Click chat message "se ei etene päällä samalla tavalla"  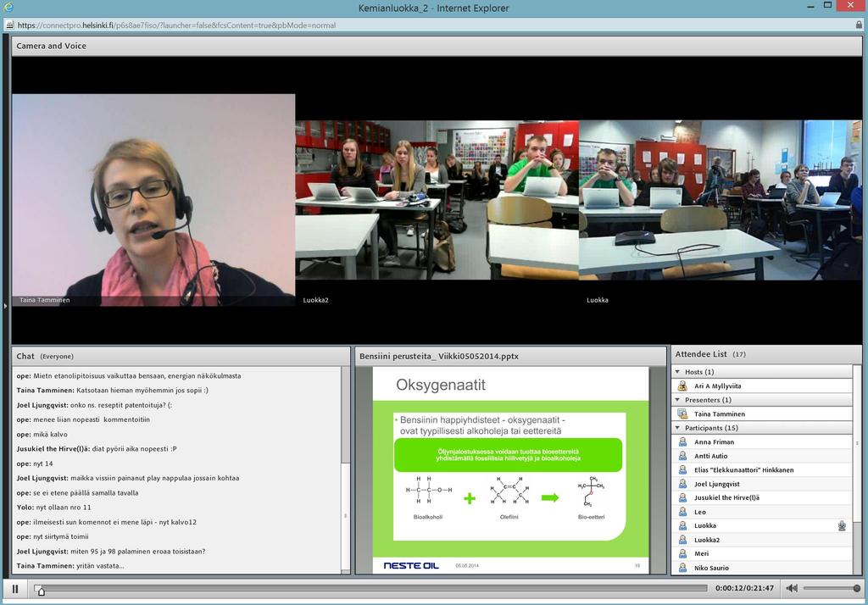pyautogui.click(x=77, y=493)
